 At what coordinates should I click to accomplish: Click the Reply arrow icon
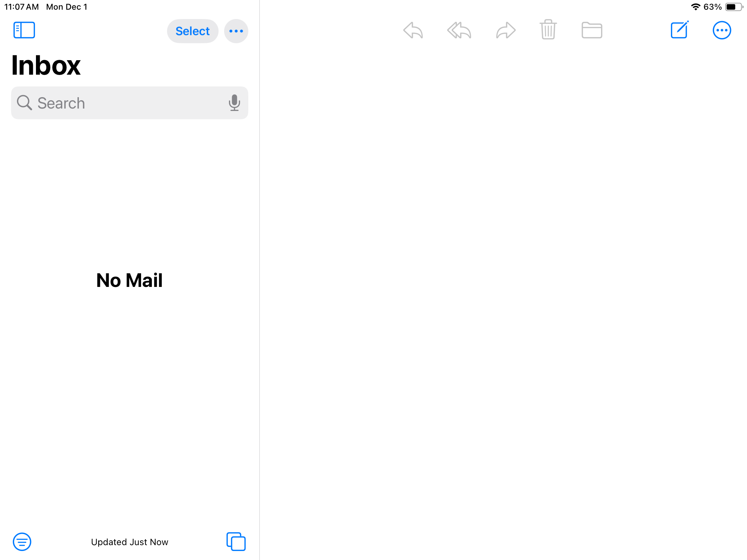413,30
